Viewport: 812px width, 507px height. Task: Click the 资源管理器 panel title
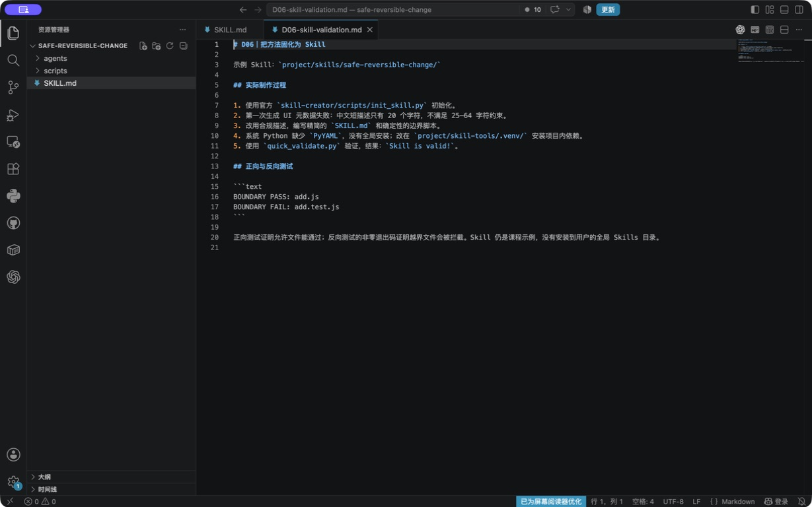pyautogui.click(x=54, y=30)
